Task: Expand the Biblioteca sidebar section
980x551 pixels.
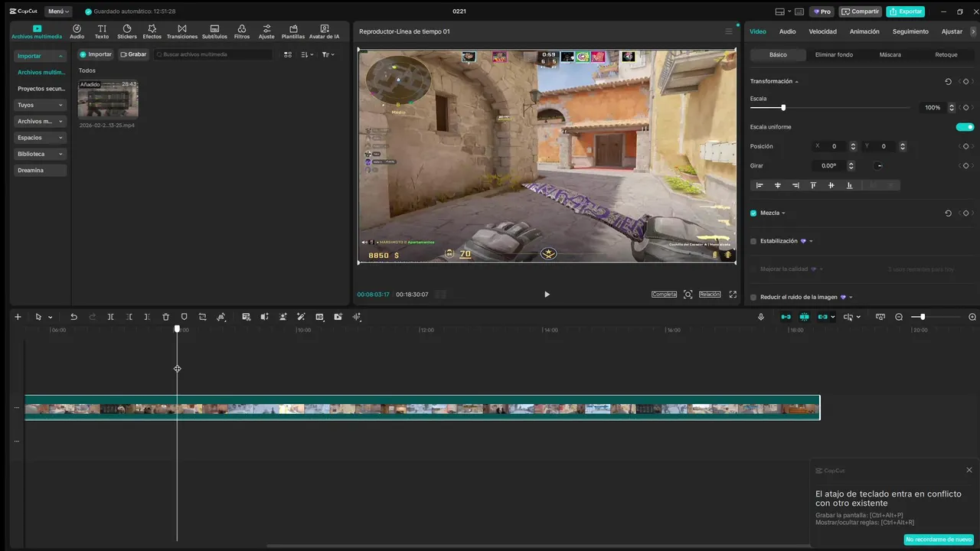Action: [x=60, y=154]
